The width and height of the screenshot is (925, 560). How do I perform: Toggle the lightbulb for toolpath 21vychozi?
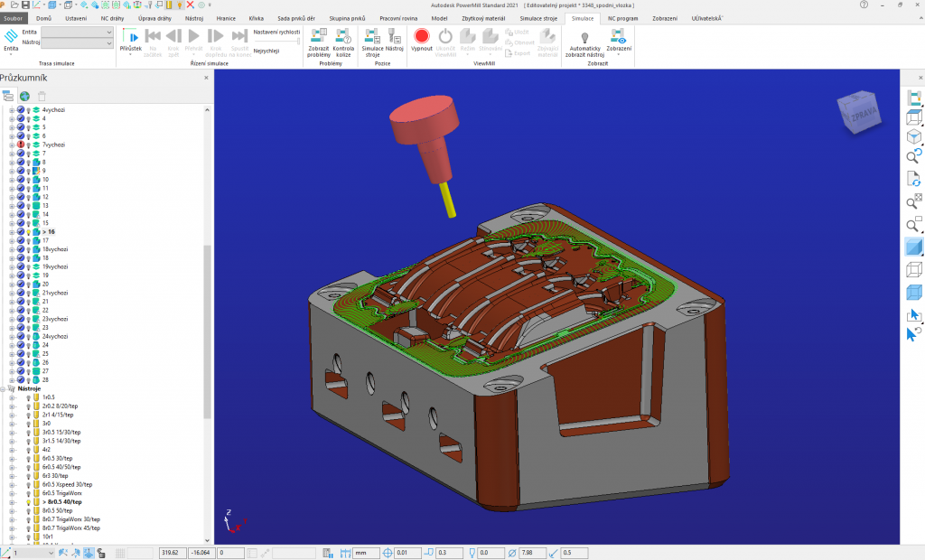(28, 294)
